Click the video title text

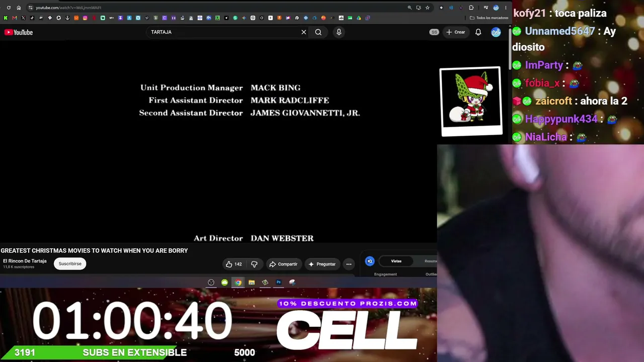[94, 250]
